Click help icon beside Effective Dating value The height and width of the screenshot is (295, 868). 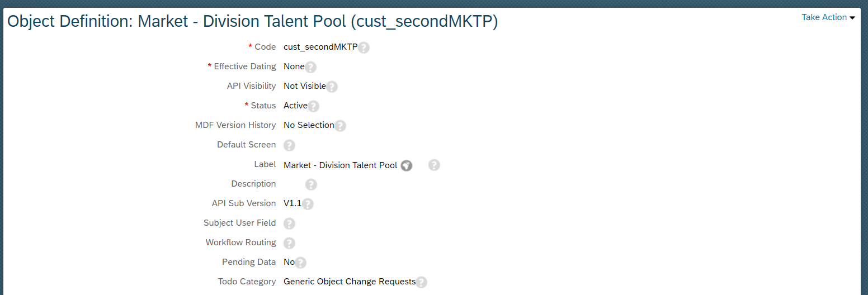310,67
